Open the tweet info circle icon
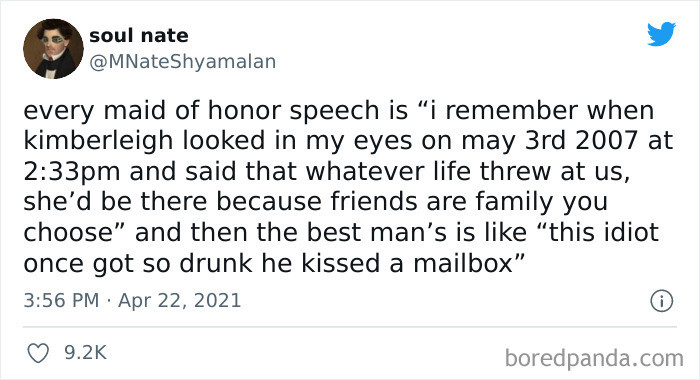Viewport: 700px width, 380px height. [x=661, y=301]
